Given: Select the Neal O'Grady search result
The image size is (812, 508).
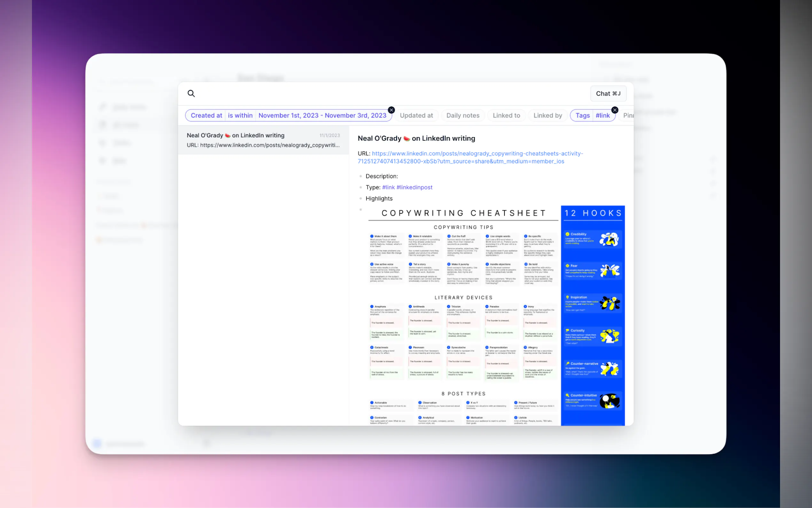Looking at the screenshot, I should coord(263,140).
